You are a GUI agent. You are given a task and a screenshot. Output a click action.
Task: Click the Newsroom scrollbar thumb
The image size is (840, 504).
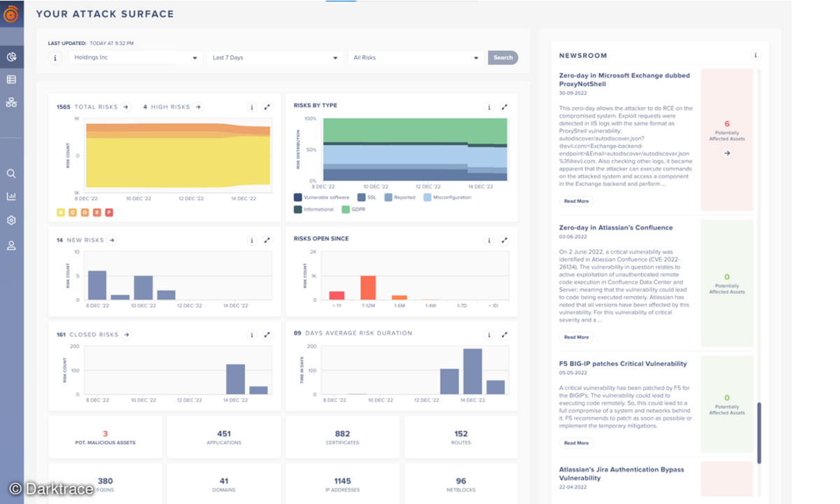click(x=758, y=432)
